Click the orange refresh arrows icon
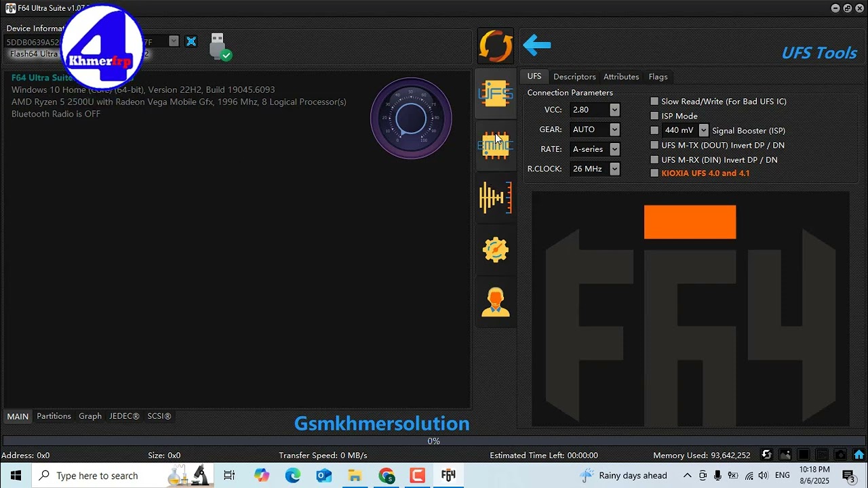 coord(496,46)
